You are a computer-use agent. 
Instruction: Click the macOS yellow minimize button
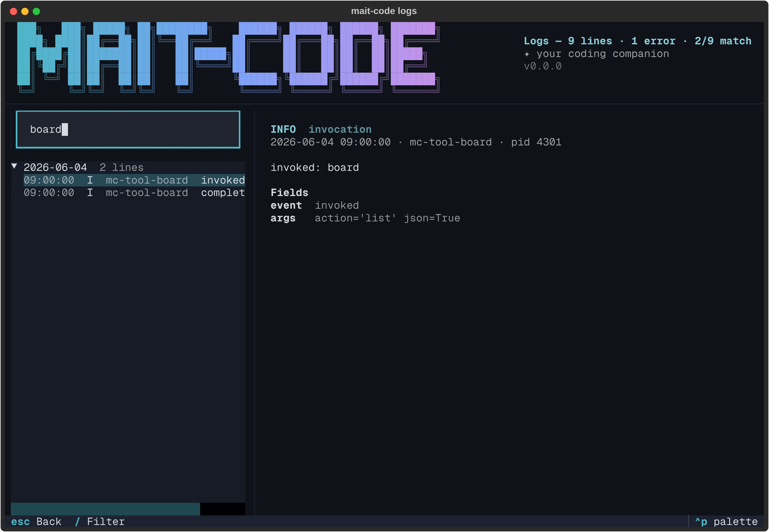click(x=25, y=11)
